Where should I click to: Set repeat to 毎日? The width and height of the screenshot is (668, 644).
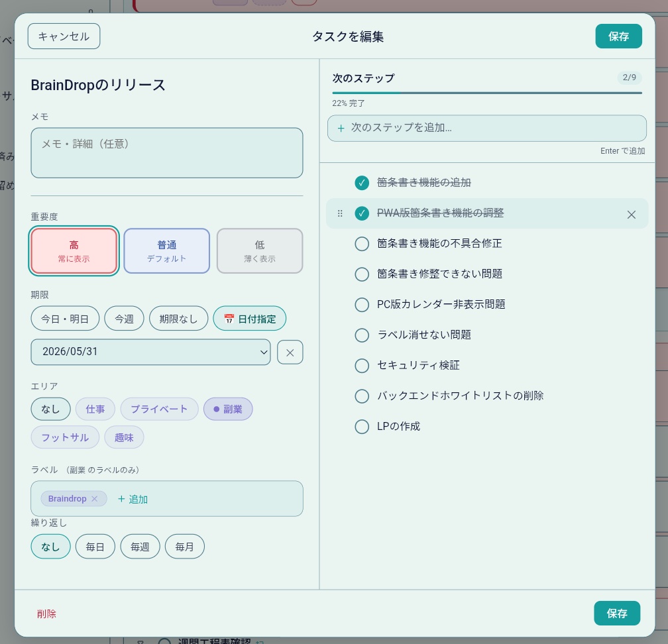click(x=95, y=547)
